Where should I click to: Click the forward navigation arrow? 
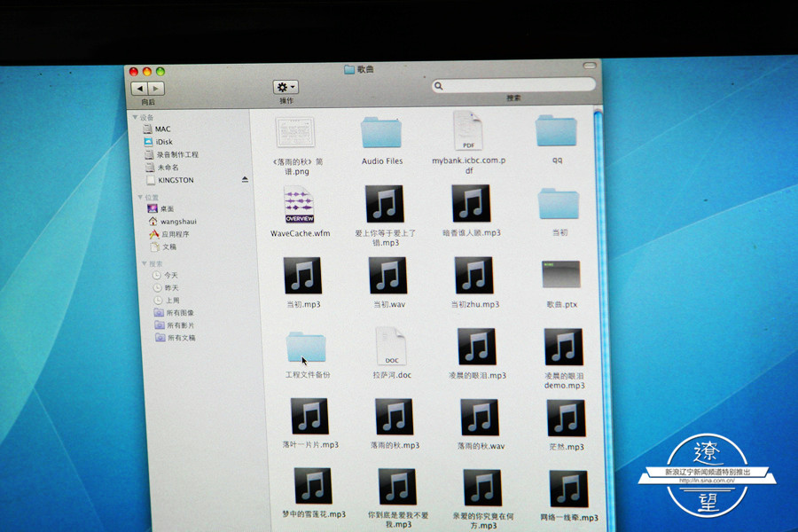point(156,89)
